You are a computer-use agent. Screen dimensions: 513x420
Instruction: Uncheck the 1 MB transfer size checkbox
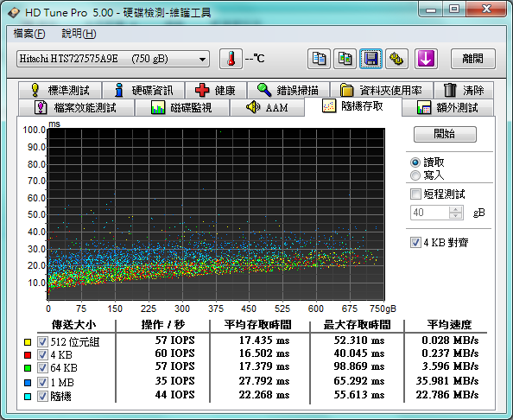(x=42, y=382)
